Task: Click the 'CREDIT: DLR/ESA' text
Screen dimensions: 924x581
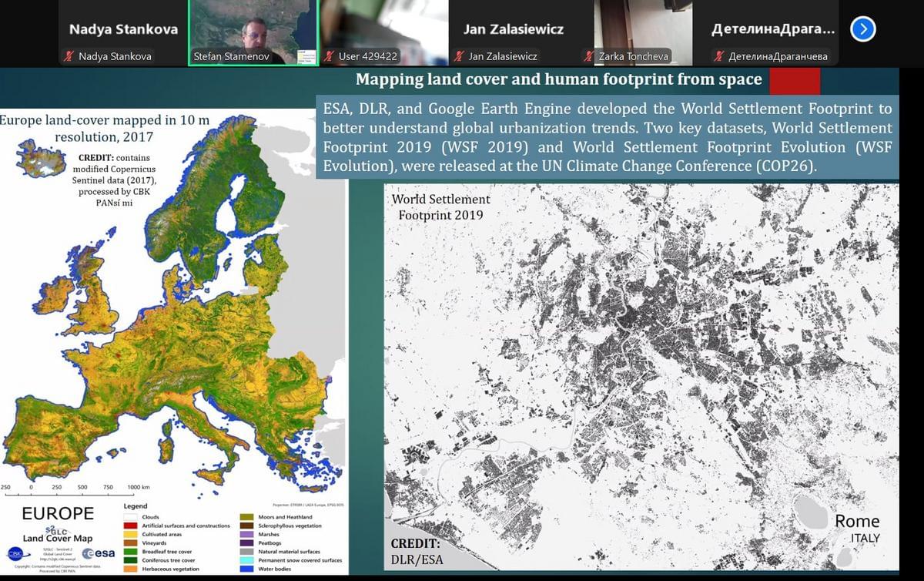Action: pos(417,552)
